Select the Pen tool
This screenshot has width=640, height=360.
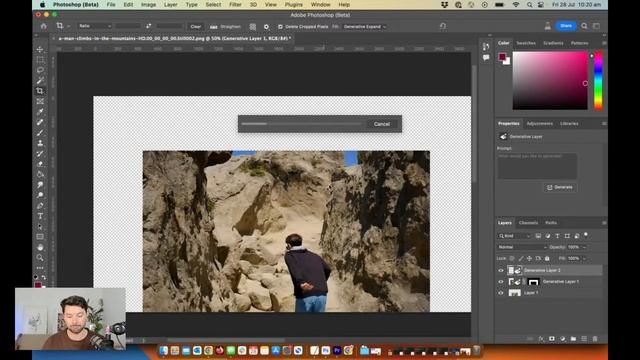coord(40,206)
